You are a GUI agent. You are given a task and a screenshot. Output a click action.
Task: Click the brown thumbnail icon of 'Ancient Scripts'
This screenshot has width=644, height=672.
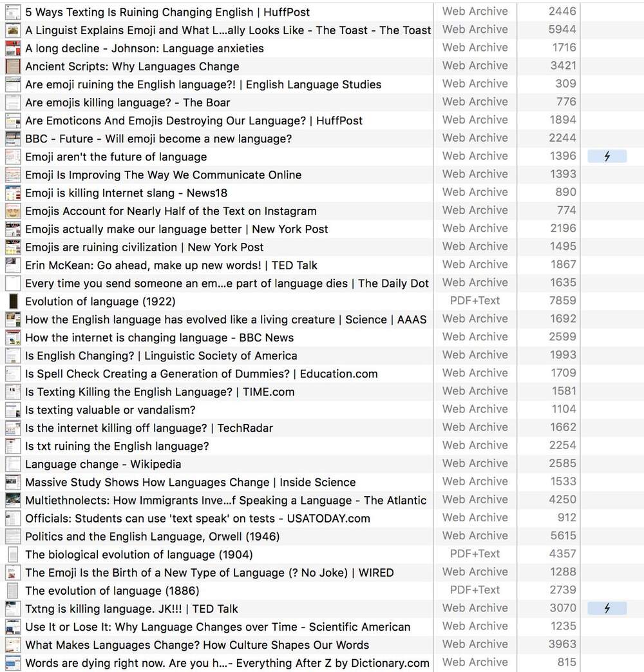coord(13,66)
